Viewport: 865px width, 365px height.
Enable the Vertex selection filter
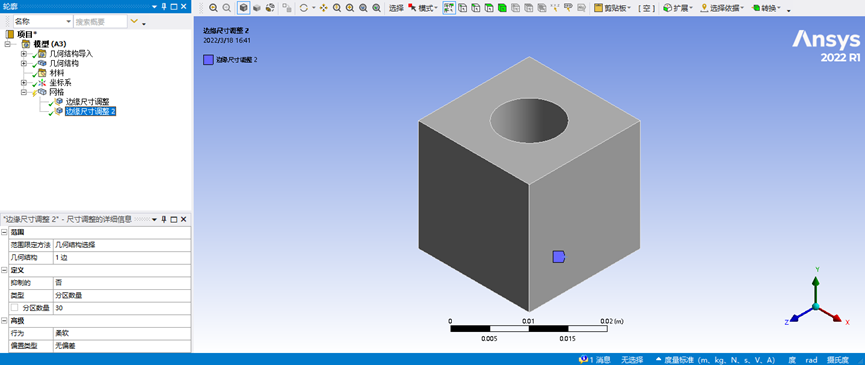click(462, 8)
